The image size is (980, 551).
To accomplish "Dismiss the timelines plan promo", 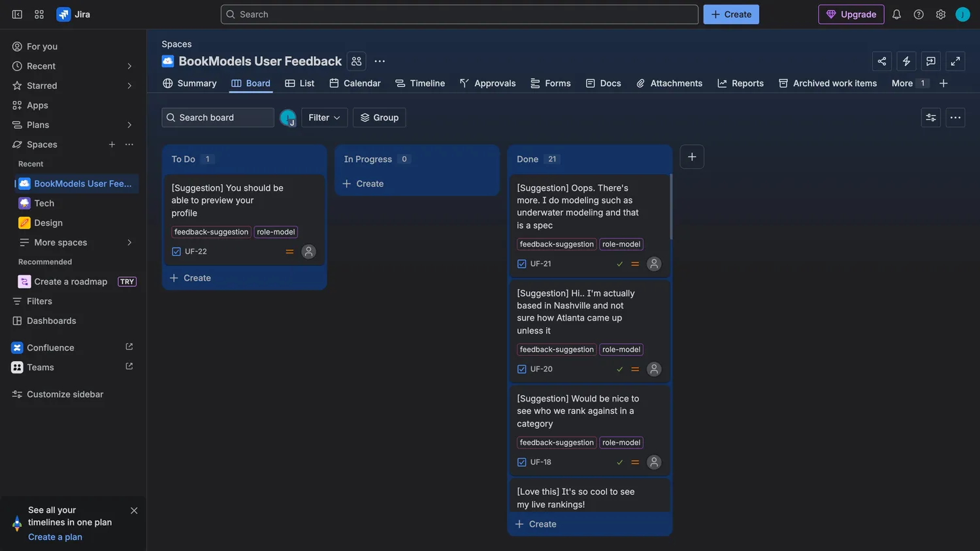I will pyautogui.click(x=134, y=511).
